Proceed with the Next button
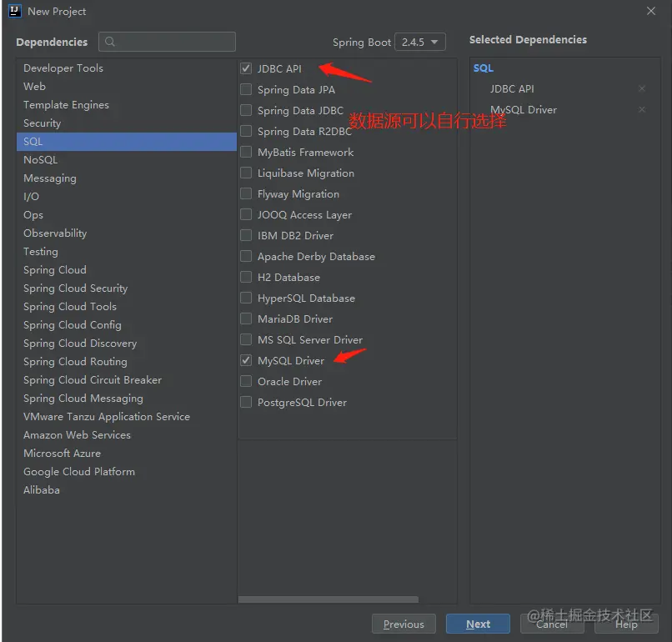This screenshot has width=672, height=642. (x=478, y=624)
